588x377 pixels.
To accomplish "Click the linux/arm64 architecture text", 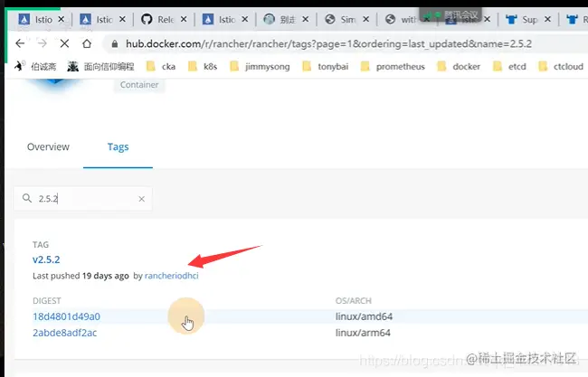I will click(363, 333).
